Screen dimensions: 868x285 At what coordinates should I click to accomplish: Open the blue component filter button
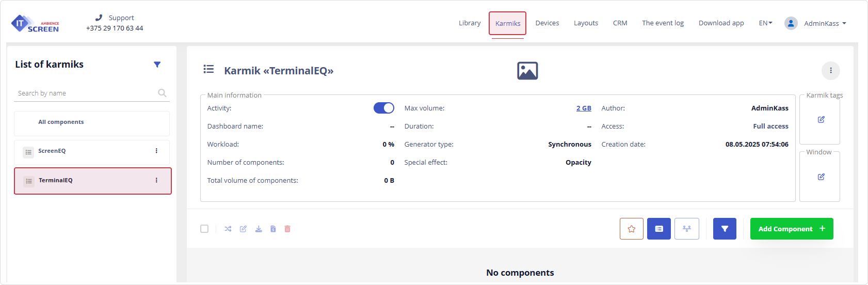click(x=725, y=229)
